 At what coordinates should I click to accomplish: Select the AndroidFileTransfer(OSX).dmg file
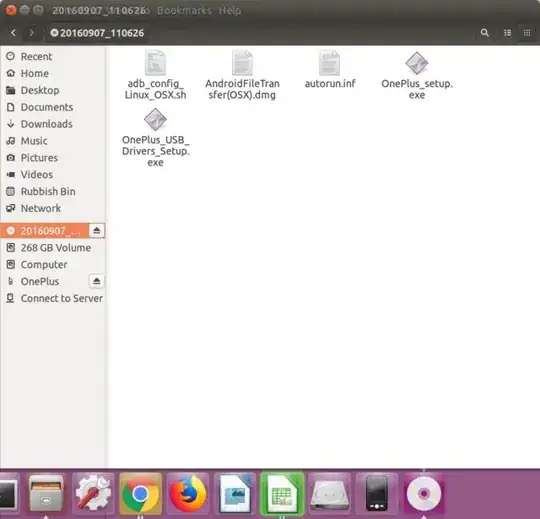click(x=242, y=75)
